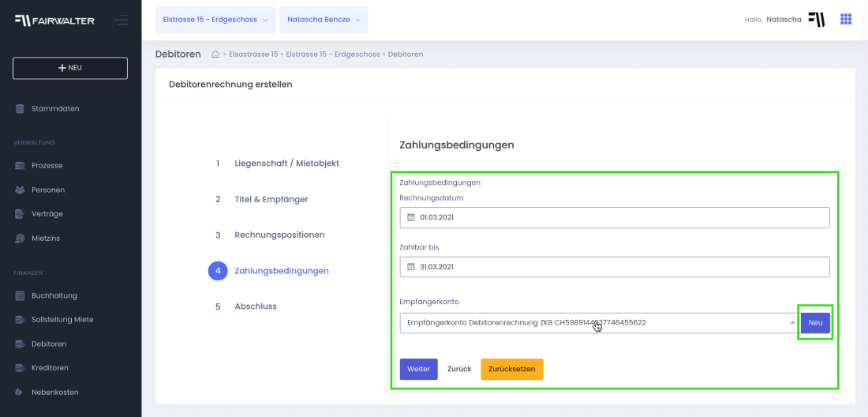Expand the Elstrasse 15 - Erdgeschoss dropdown
This screenshot has width=868, height=417.
215,20
